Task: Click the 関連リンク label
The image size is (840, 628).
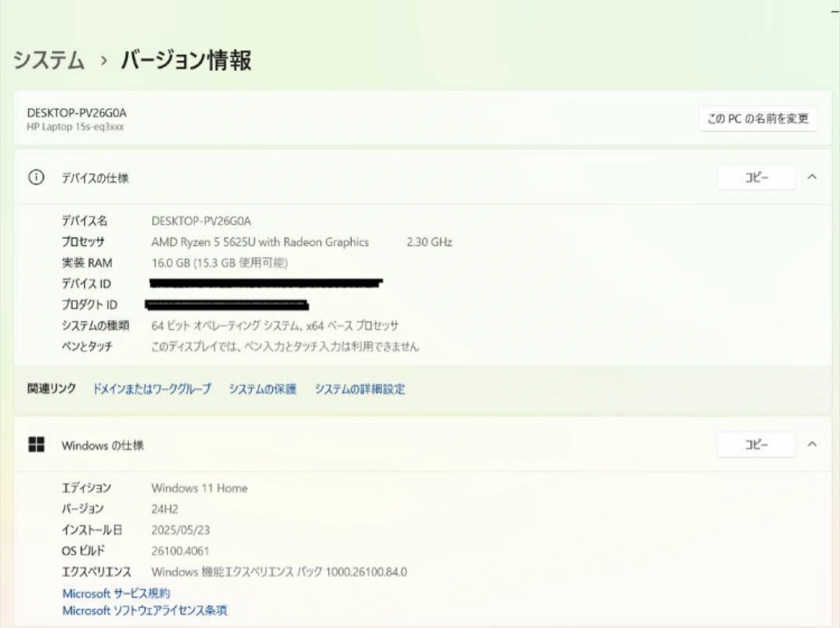Action: [51, 388]
